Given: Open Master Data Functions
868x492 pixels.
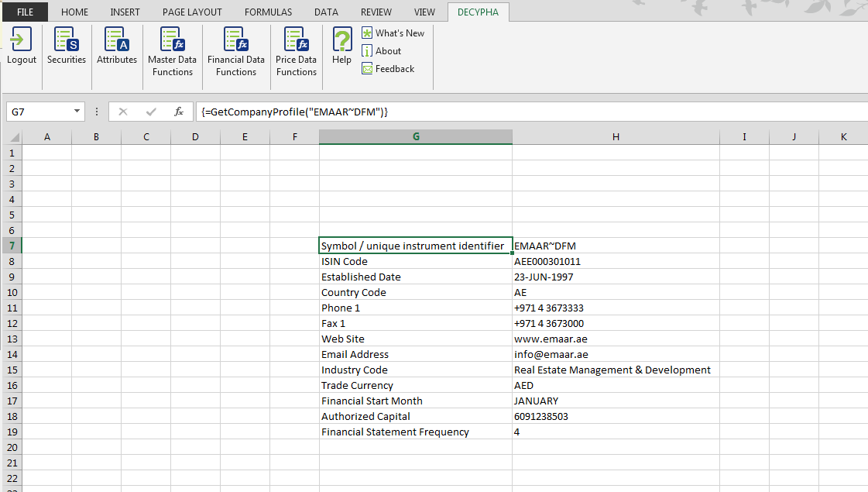Looking at the screenshot, I should pyautogui.click(x=172, y=52).
